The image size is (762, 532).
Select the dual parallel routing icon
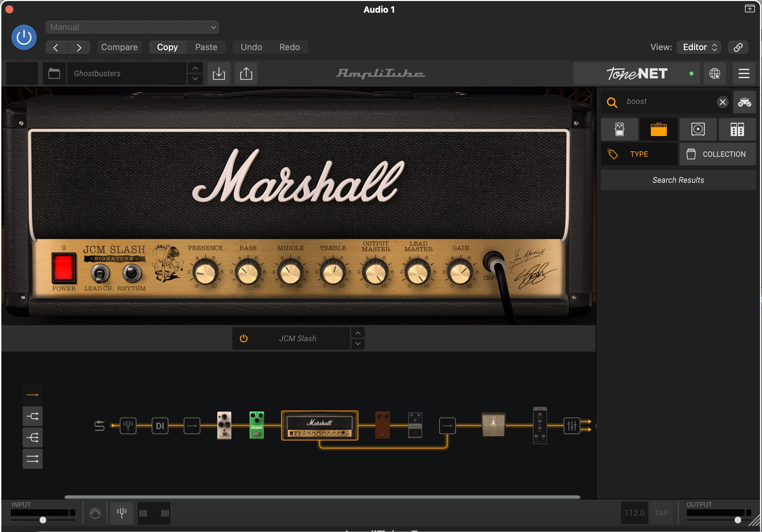pos(32,459)
